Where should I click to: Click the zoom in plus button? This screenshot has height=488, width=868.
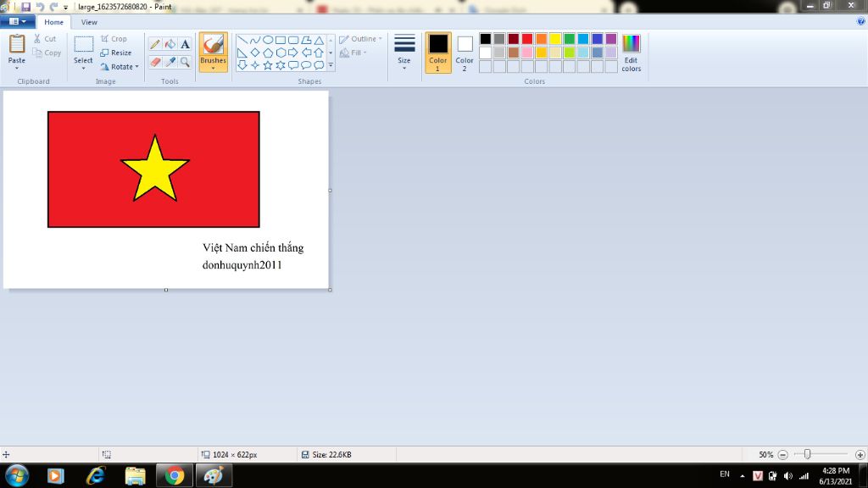pyautogui.click(x=860, y=455)
